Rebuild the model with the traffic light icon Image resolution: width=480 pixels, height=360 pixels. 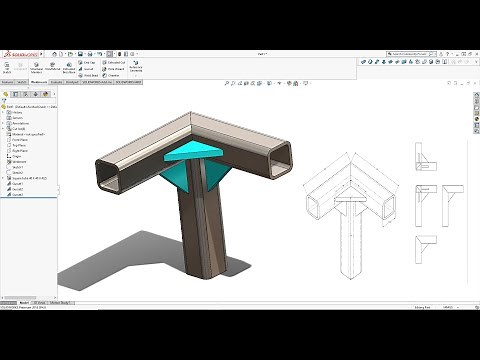(120, 54)
